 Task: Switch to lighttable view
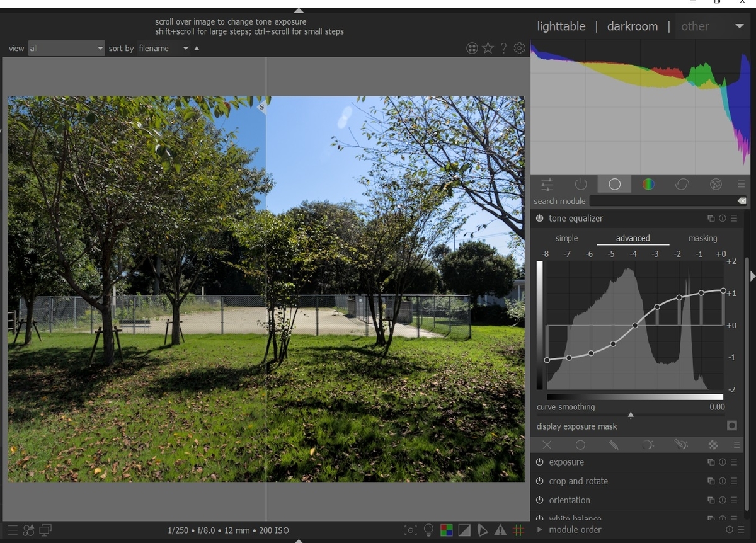(561, 26)
